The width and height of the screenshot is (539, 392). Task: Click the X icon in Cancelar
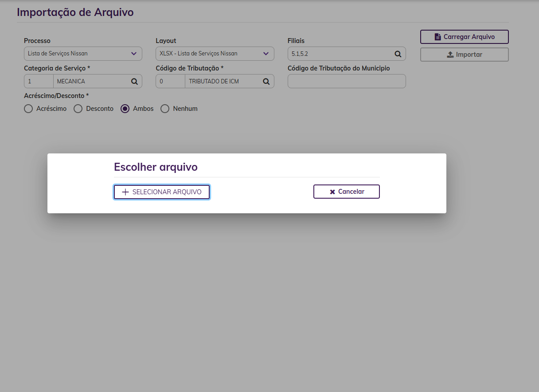pos(332,192)
